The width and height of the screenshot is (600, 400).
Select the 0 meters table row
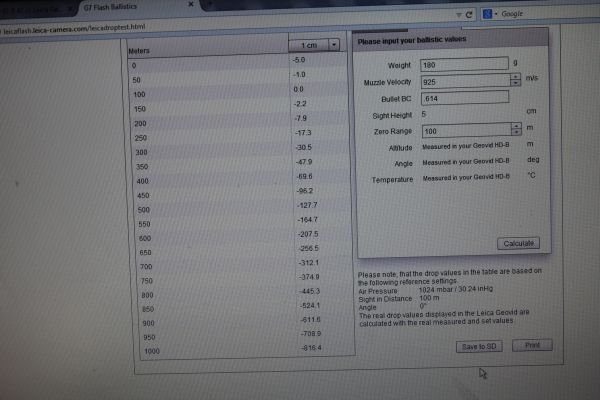click(237, 63)
